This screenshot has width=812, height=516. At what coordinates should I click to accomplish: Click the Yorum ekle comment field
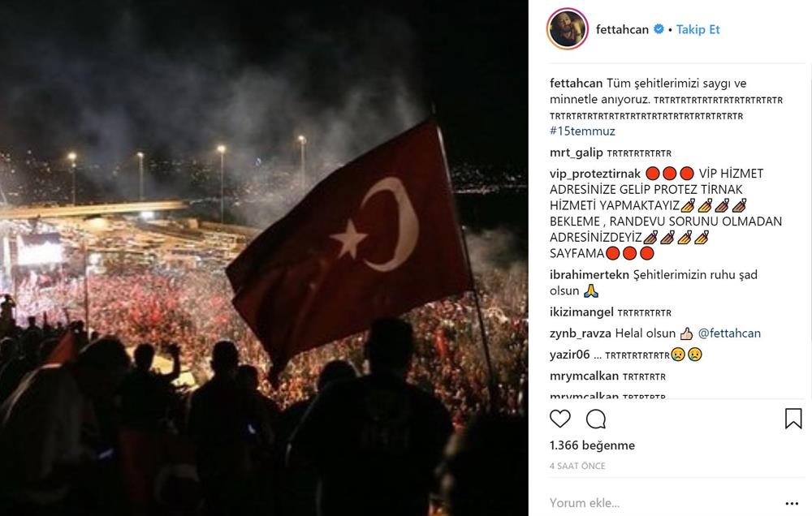click(x=663, y=502)
